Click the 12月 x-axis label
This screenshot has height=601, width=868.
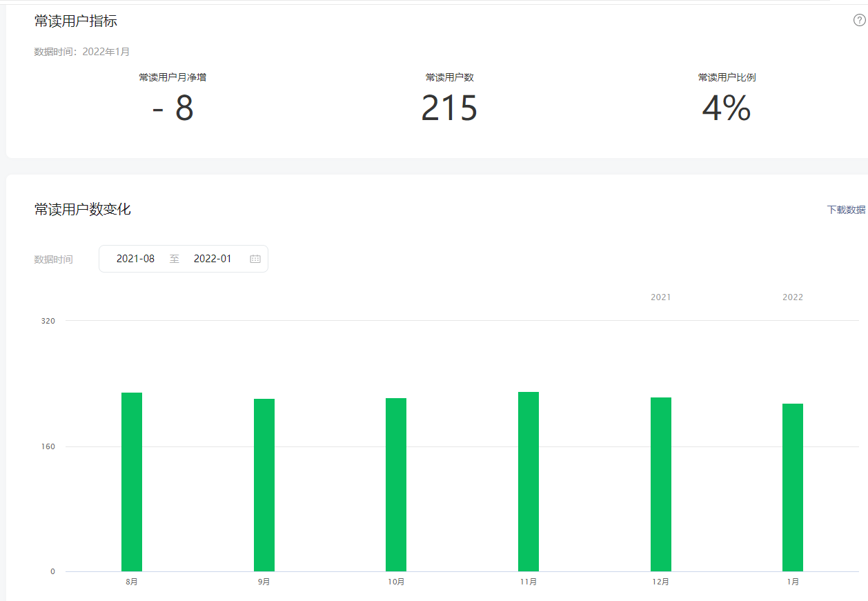pyautogui.click(x=661, y=582)
